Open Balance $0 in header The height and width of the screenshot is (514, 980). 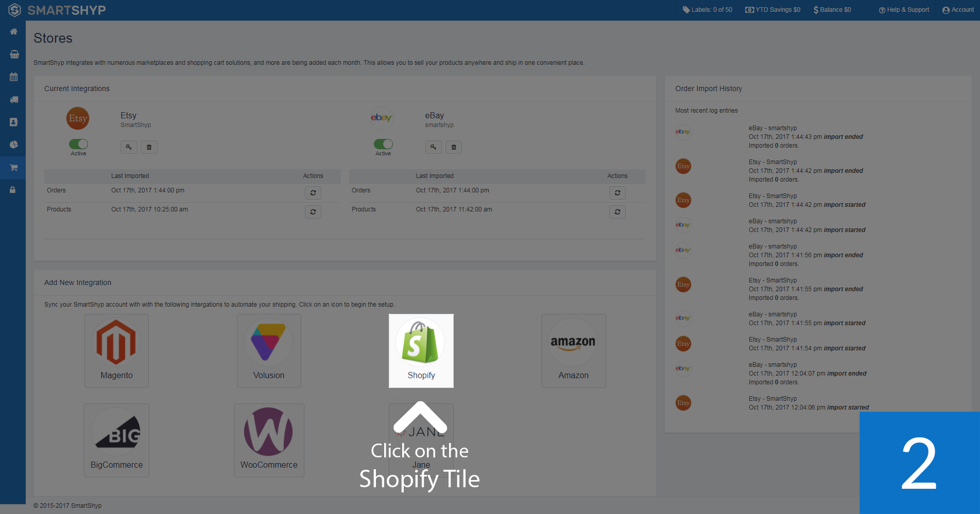(x=832, y=10)
